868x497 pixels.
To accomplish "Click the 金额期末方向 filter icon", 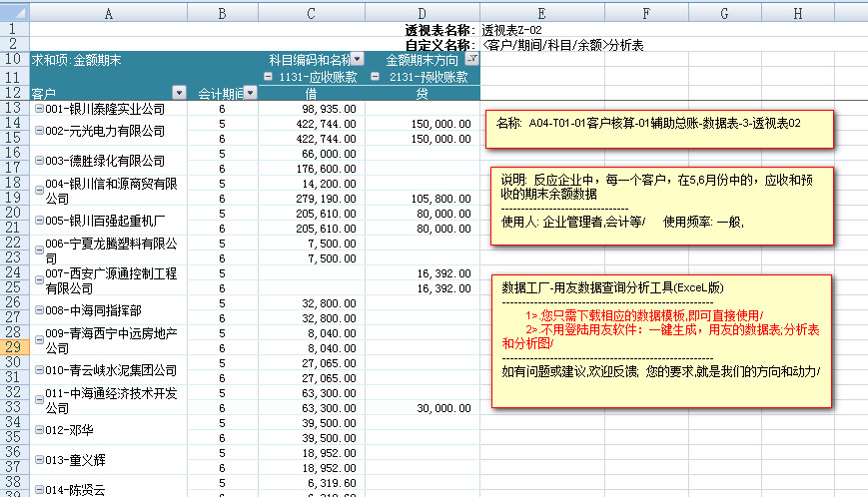I will click(472, 60).
